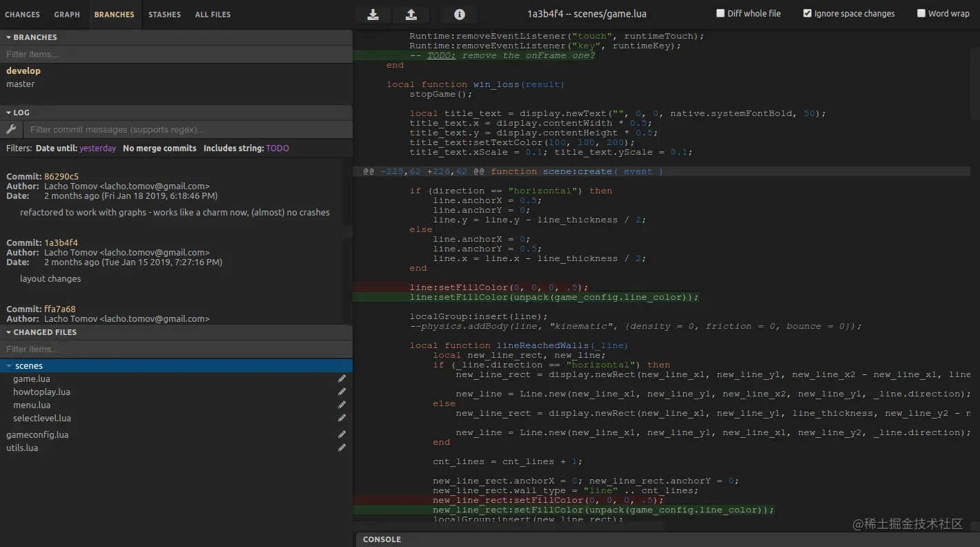Screen dimensions: 980x547
Task: Collapse the Changed Files panel header
Action: coord(176,332)
